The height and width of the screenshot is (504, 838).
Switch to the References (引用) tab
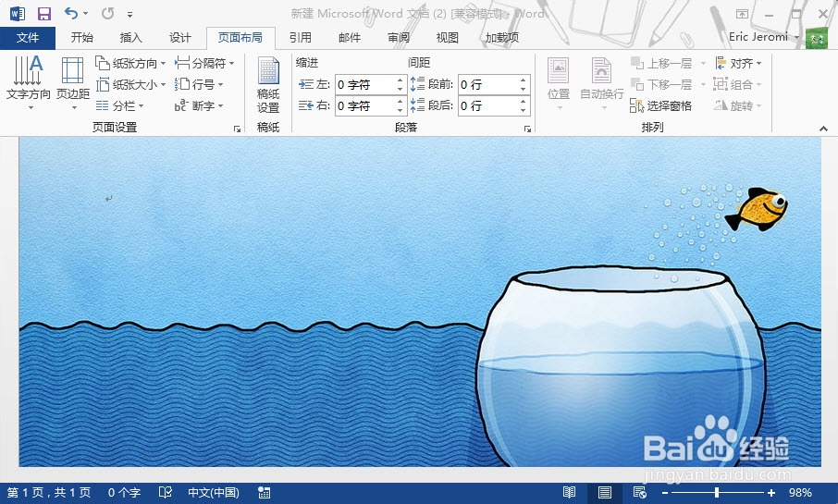tap(301, 37)
